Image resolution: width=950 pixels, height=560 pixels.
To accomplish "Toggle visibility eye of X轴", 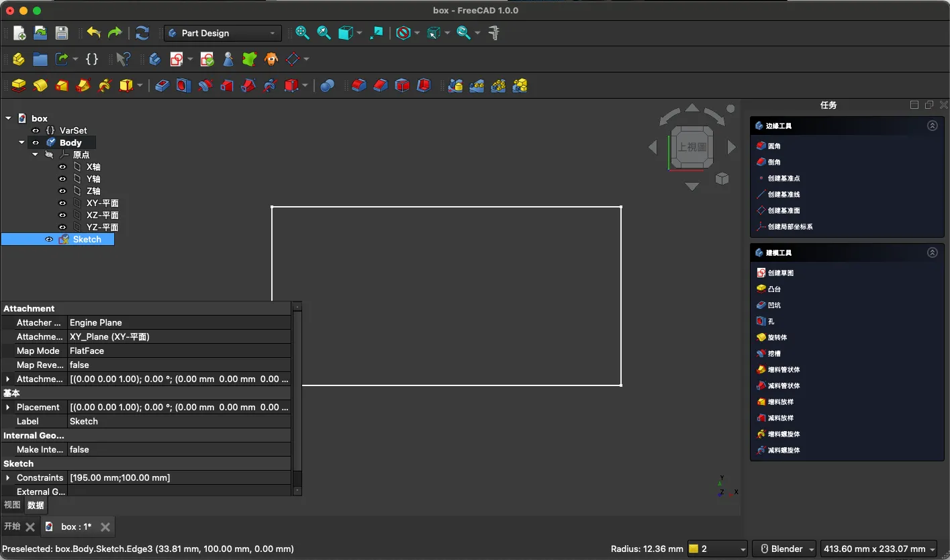I will coord(62,167).
